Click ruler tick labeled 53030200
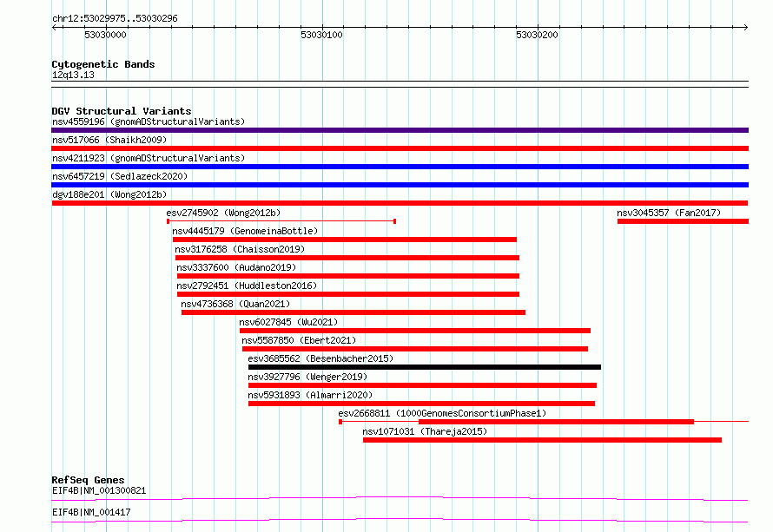The image size is (773, 532). coord(537,35)
